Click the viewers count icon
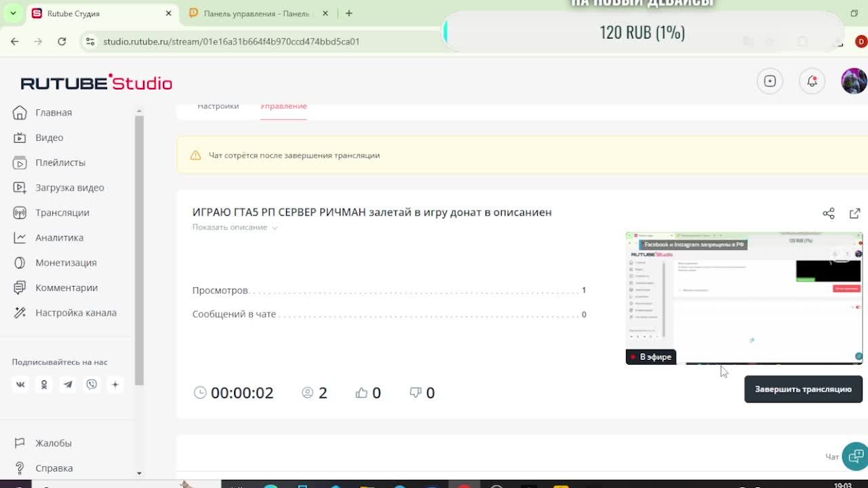Image resolution: width=868 pixels, height=488 pixels. coord(308,392)
